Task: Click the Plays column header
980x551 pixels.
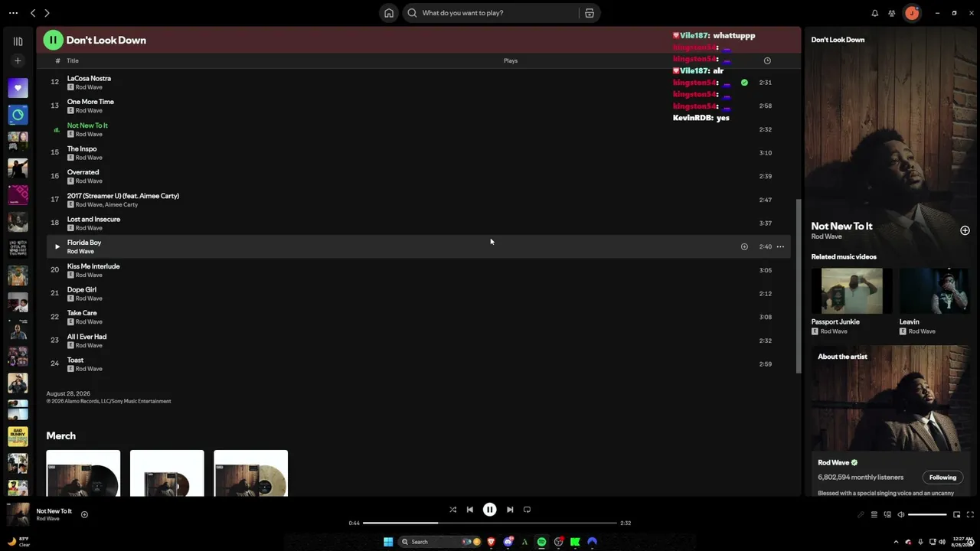Action: (511, 60)
